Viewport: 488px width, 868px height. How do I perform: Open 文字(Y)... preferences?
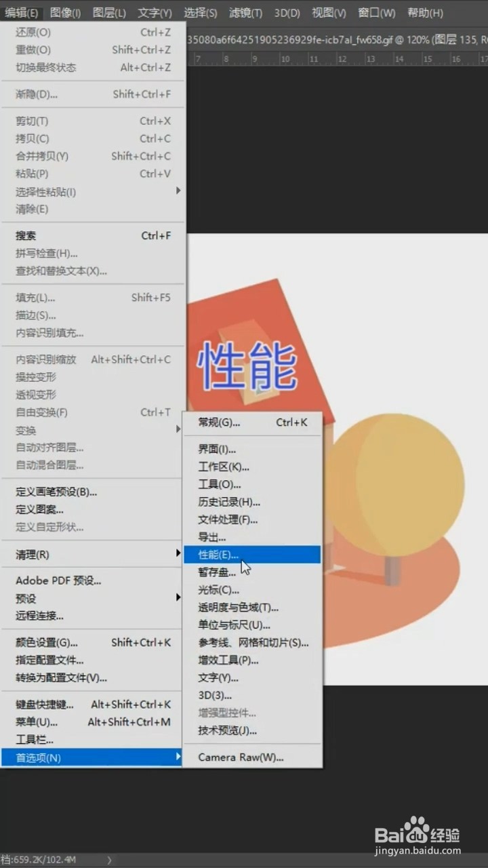pyautogui.click(x=253, y=678)
